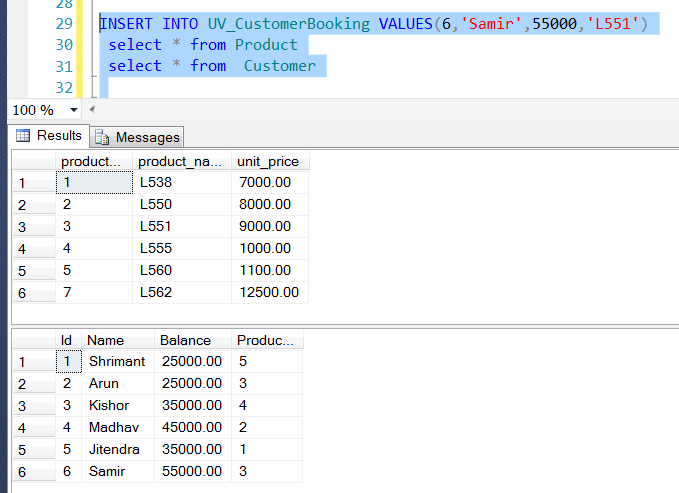This screenshot has height=493, width=679.
Task: Click the Produc... column header in customer grid
Action: [267, 341]
